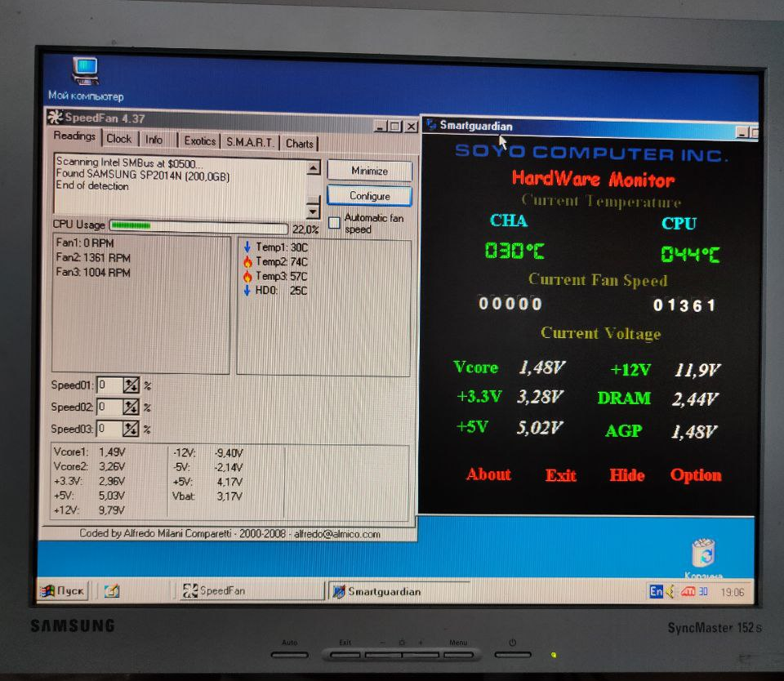Open the Charts tab
This screenshot has height=681, width=784.
pos(299,144)
